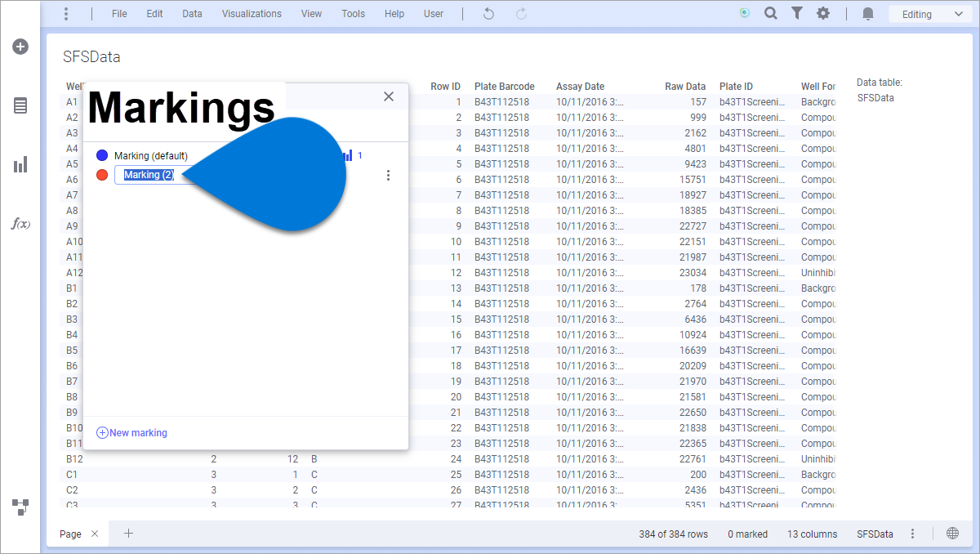
Task: Select the Page tab
Action: (70, 534)
